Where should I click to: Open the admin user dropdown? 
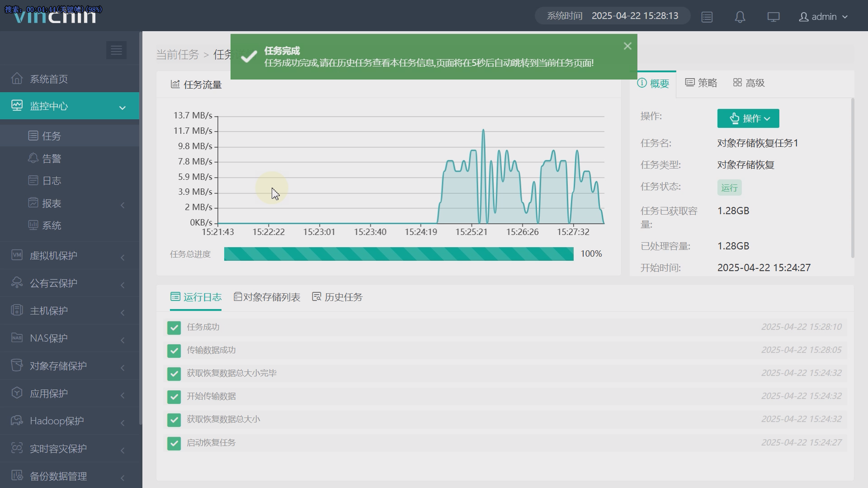[x=823, y=17]
